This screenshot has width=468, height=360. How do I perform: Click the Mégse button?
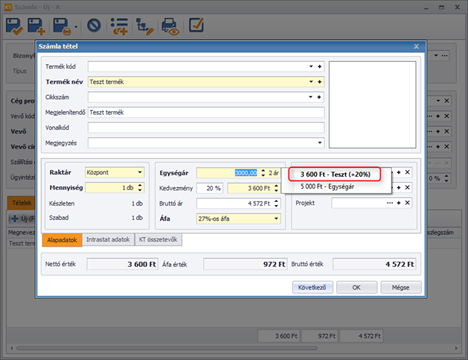401,287
